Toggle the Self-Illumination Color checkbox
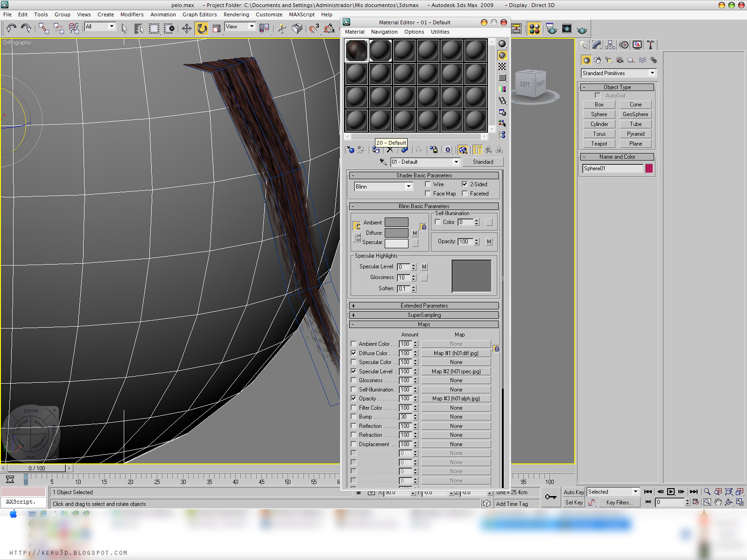Viewport: 747px width, 560px height. click(437, 222)
